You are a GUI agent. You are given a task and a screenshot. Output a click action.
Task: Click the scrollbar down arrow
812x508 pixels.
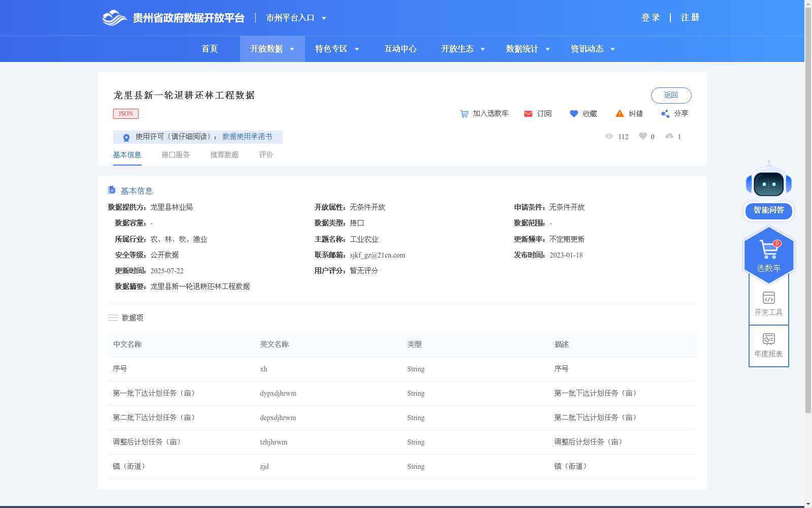[808, 504]
